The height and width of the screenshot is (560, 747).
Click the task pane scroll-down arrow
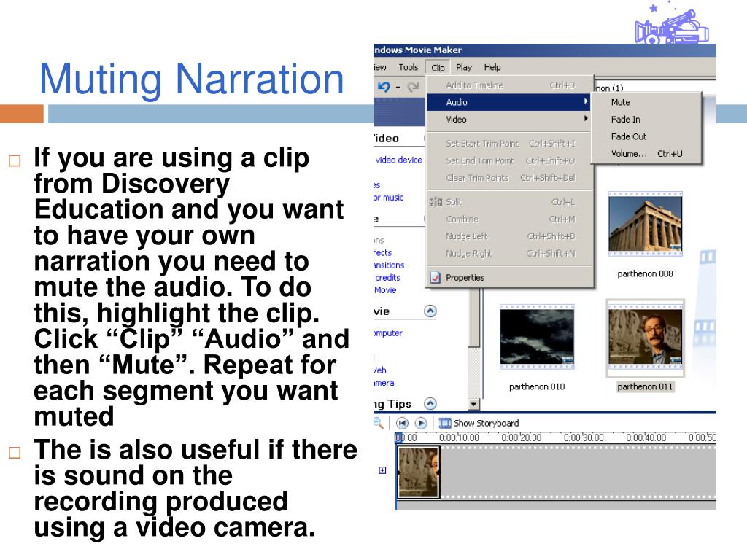pos(473,404)
